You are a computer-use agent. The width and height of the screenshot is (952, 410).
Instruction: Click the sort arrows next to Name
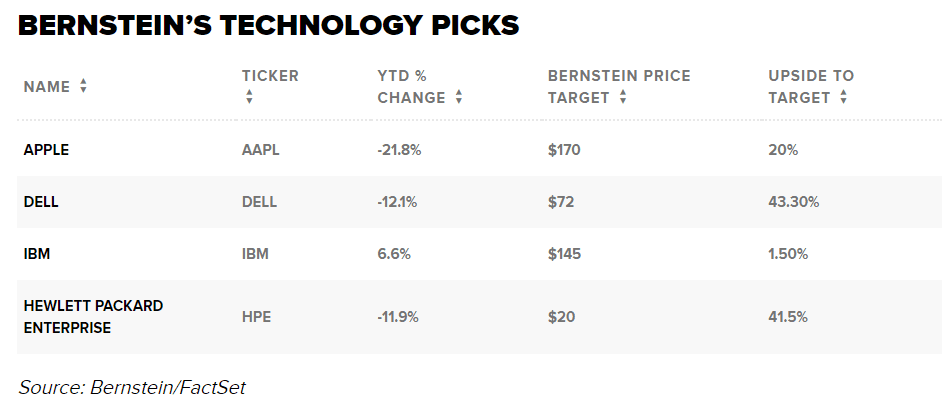tap(83, 87)
